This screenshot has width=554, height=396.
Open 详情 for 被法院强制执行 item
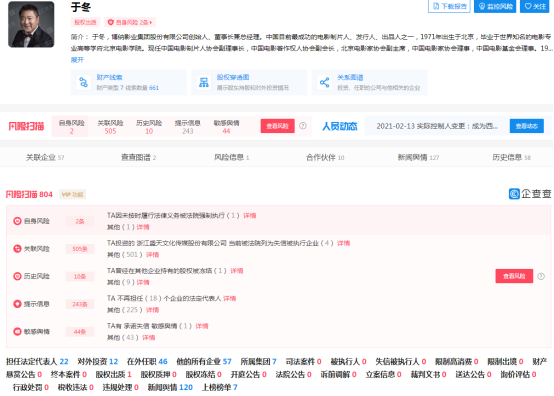(x=250, y=215)
